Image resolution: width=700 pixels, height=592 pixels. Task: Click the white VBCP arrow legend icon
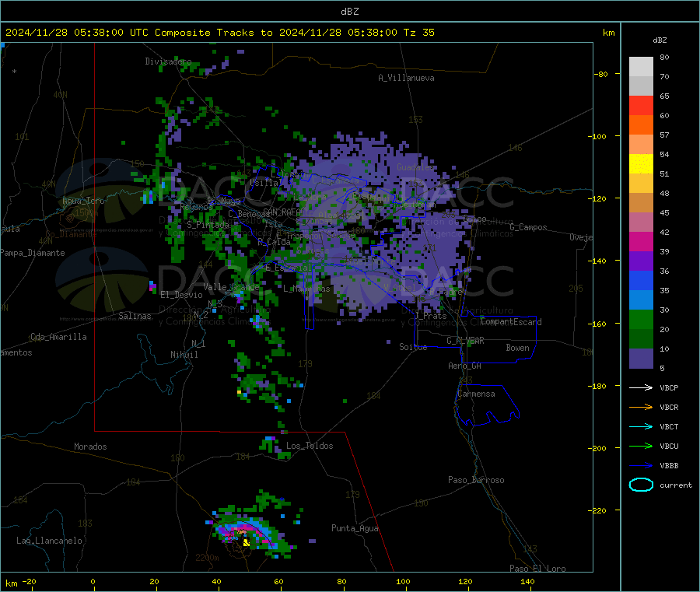(x=641, y=387)
